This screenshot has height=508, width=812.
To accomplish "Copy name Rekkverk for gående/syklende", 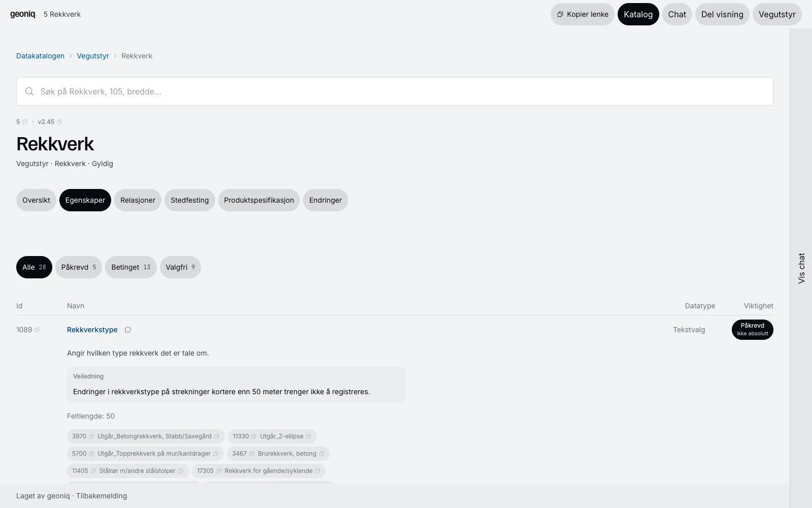I will pyautogui.click(x=318, y=471).
